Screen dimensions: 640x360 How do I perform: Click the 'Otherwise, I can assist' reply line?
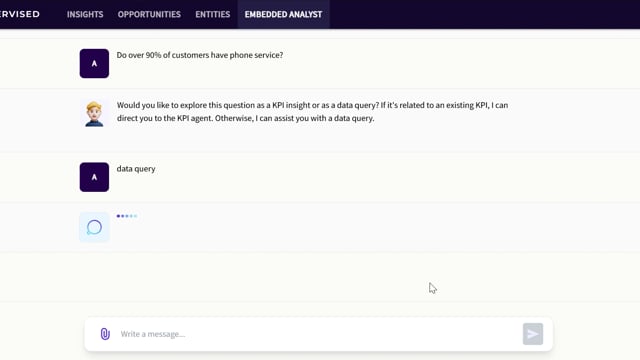[x=245, y=118]
